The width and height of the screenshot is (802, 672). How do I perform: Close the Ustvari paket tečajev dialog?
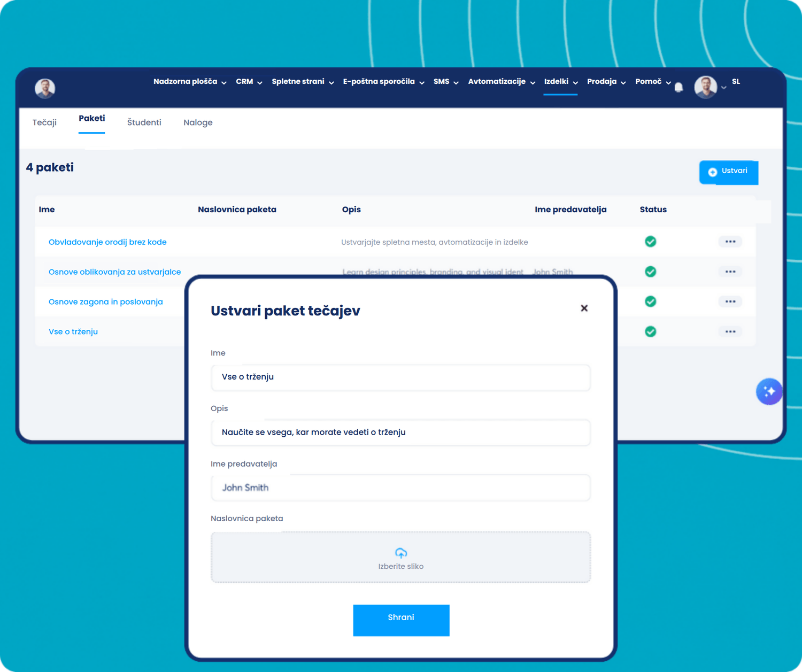[584, 308]
